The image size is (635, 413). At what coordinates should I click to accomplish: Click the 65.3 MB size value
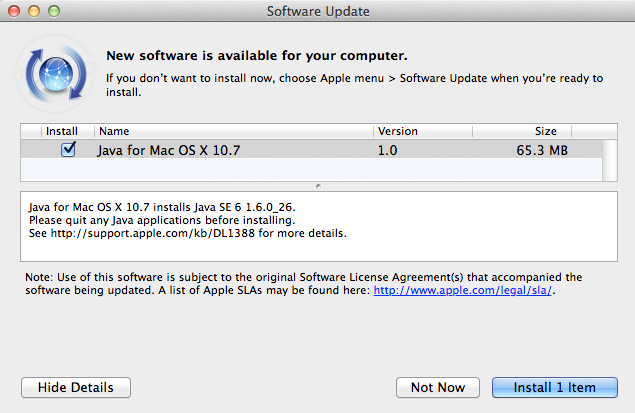(542, 150)
